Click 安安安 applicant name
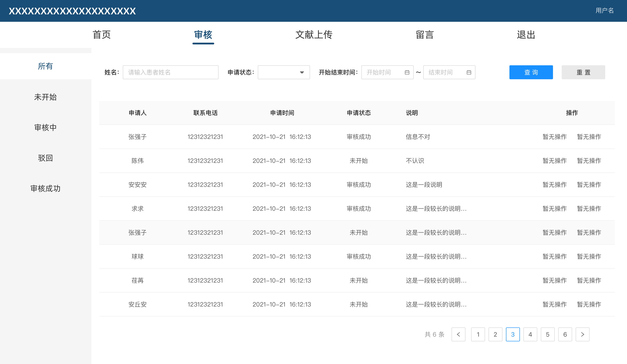Image resolution: width=627 pixels, height=364 pixels. [138, 185]
